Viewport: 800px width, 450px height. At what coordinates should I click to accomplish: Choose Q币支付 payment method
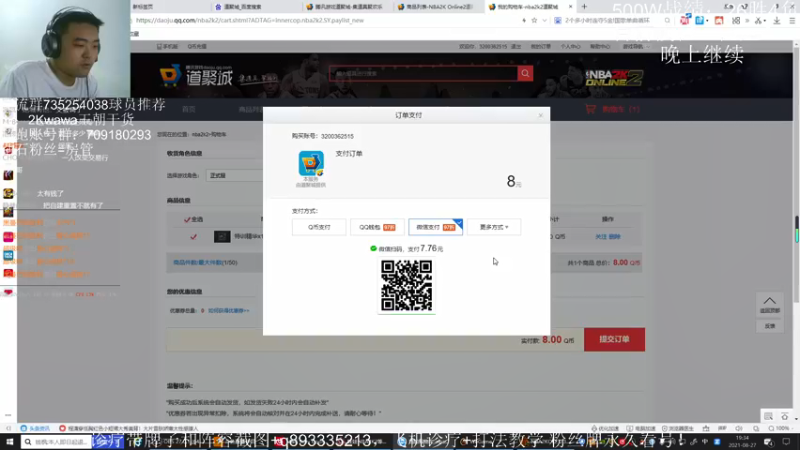coord(319,227)
